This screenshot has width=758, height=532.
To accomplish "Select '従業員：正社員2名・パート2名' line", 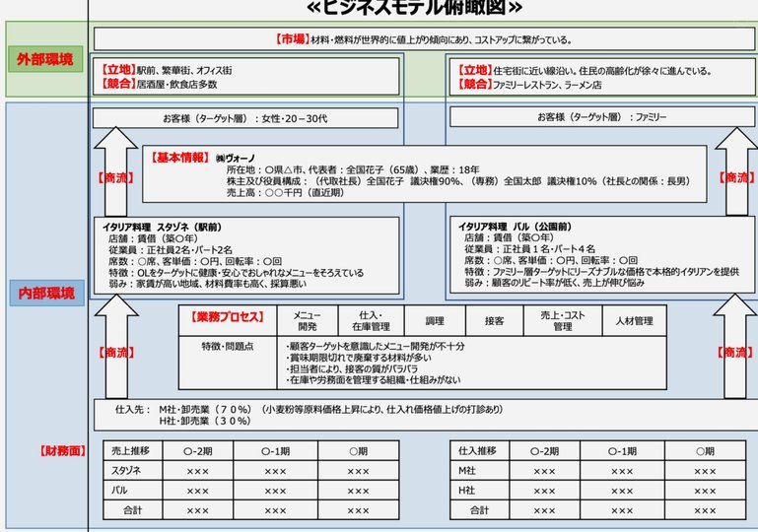I will (171, 250).
